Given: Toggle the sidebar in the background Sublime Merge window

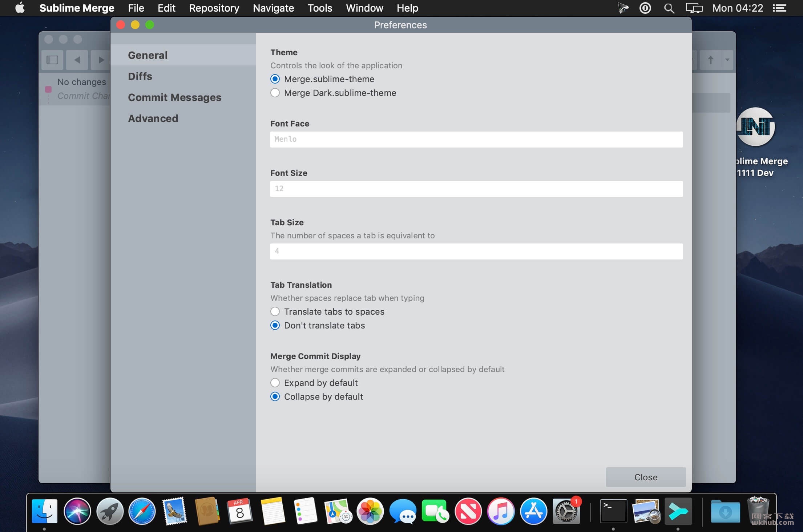Looking at the screenshot, I should tap(52, 60).
